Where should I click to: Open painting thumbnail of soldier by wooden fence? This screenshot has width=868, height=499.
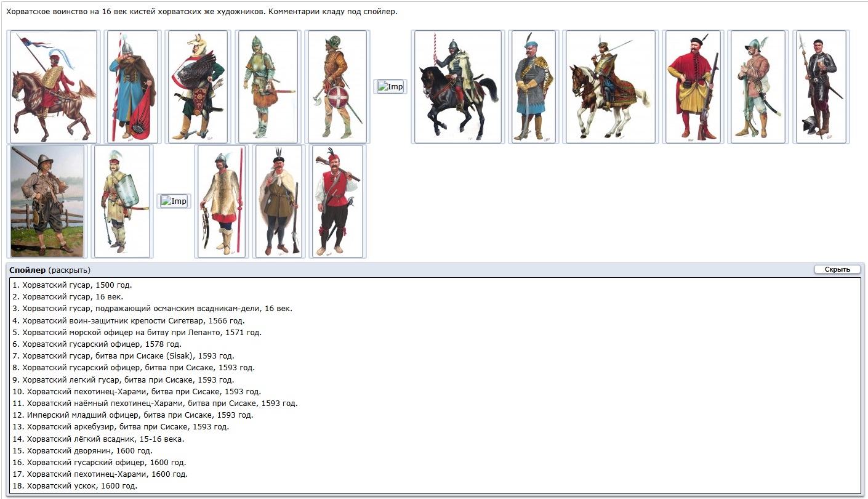(x=47, y=201)
